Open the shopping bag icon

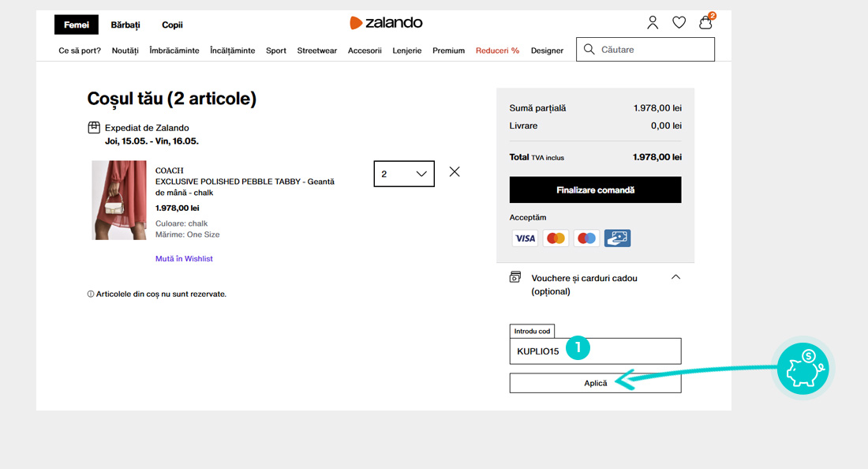coord(705,22)
